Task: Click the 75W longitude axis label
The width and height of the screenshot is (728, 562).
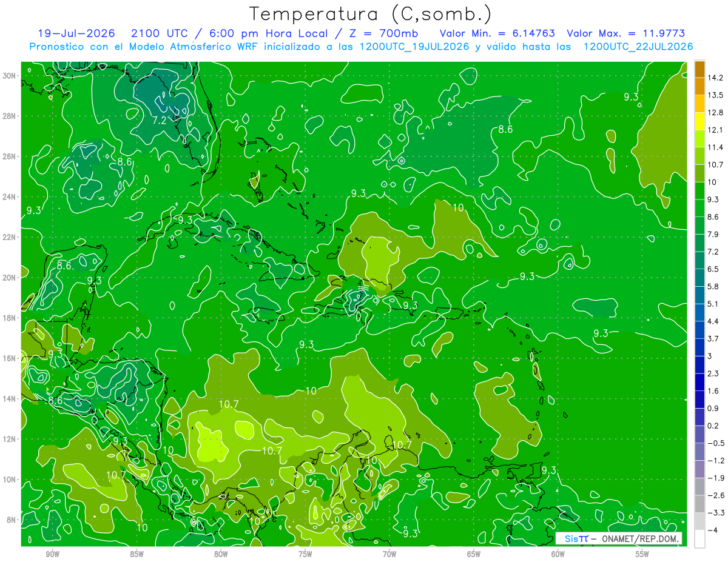Action: click(x=305, y=554)
